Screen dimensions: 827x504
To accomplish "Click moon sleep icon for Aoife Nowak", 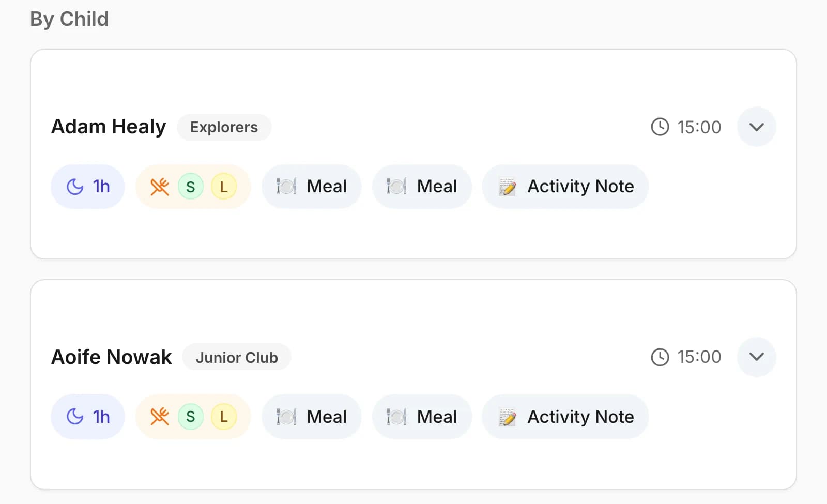I will pos(75,417).
